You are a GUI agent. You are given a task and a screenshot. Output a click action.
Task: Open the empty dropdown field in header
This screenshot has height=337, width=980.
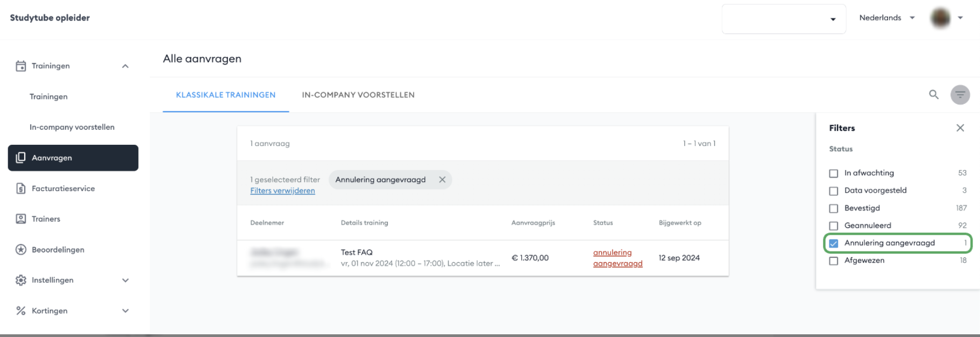click(x=783, y=19)
